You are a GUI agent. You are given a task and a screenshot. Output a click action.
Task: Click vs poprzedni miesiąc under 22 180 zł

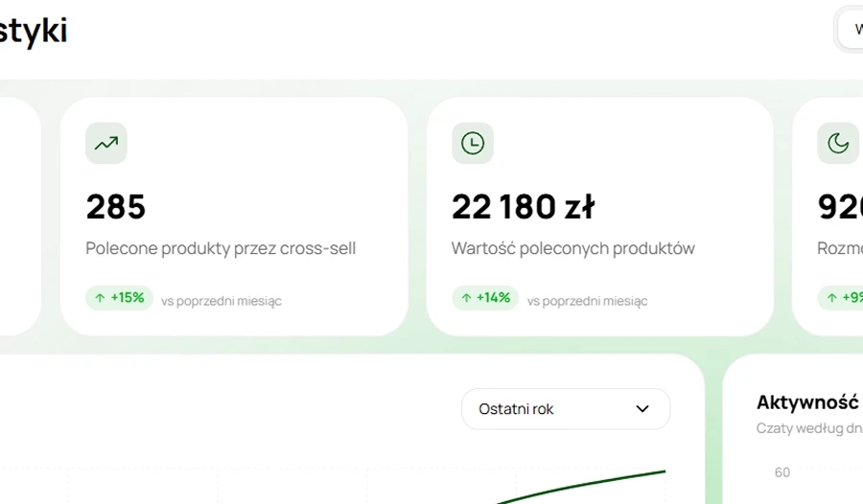click(587, 301)
